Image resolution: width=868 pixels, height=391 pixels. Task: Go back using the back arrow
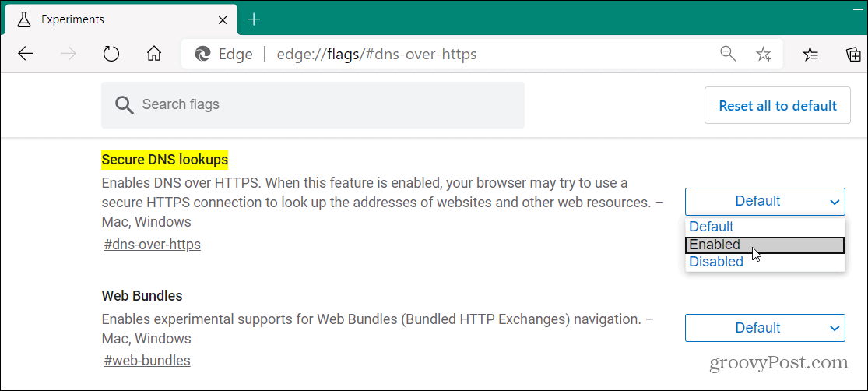(x=26, y=54)
